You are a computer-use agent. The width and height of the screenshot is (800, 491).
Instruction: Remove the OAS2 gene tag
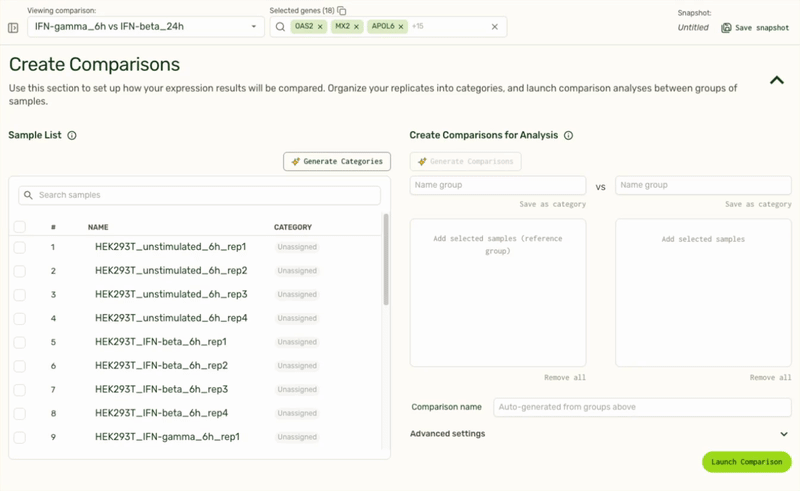click(320, 27)
